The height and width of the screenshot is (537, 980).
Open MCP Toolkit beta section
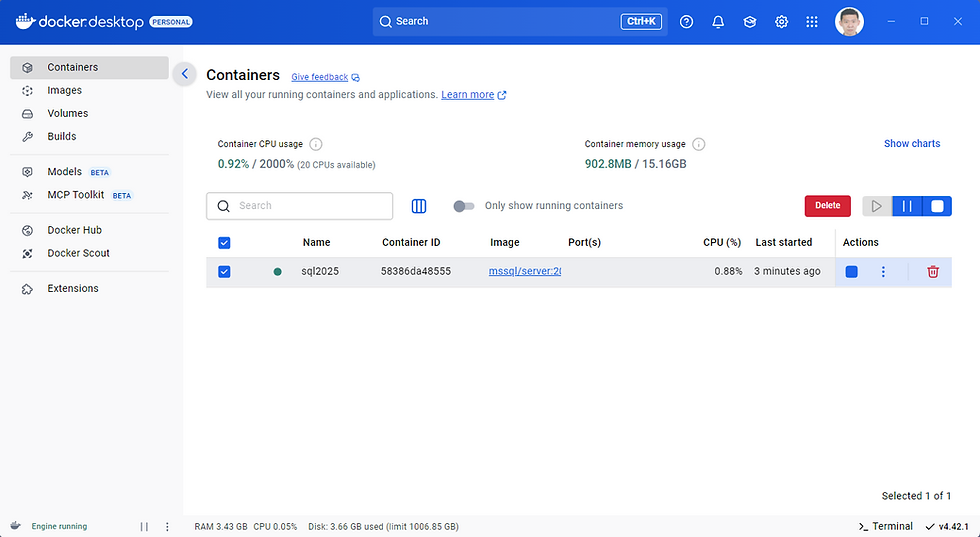point(89,195)
